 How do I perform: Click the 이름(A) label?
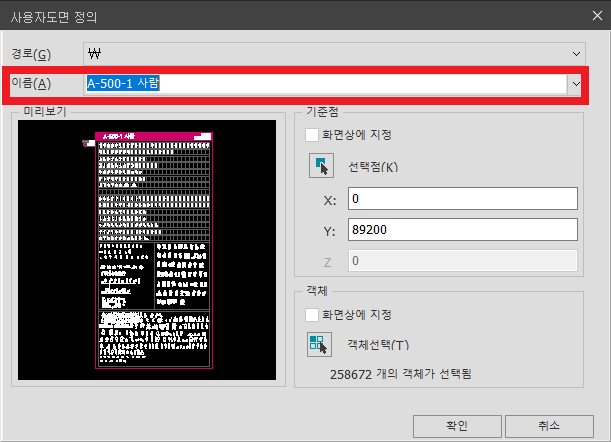(31, 83)
